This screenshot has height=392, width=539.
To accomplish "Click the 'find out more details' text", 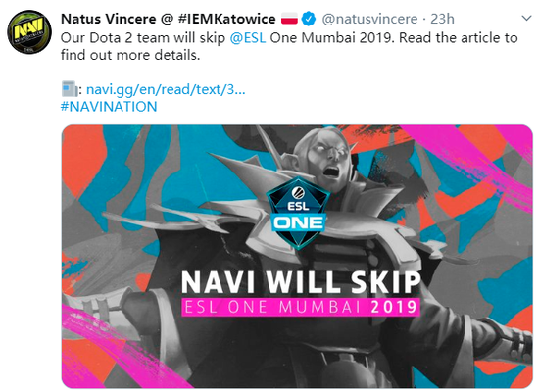I will (x=130, y=55).
